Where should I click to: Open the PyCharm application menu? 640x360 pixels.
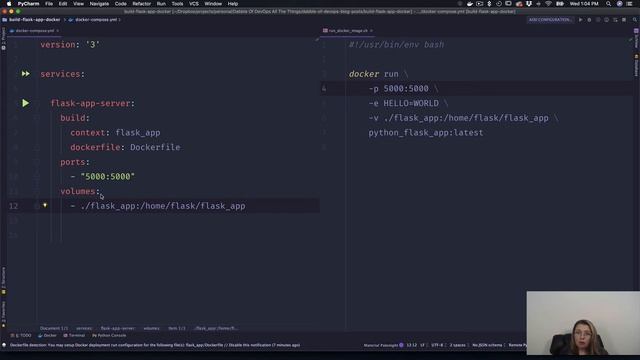click(x=28, y=4)
